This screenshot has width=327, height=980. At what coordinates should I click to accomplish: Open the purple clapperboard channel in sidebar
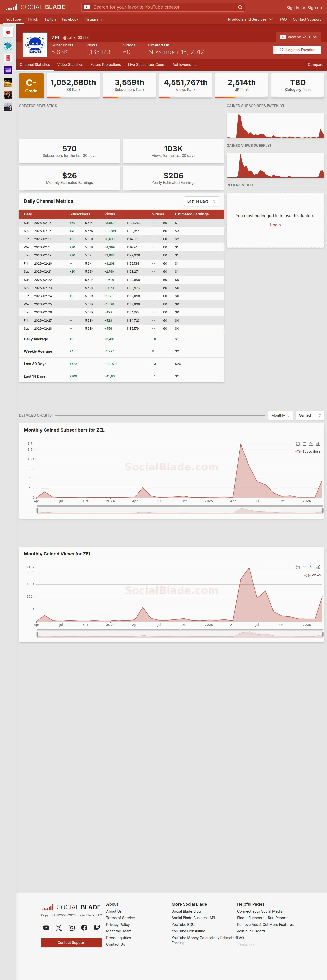click(8, 70)
